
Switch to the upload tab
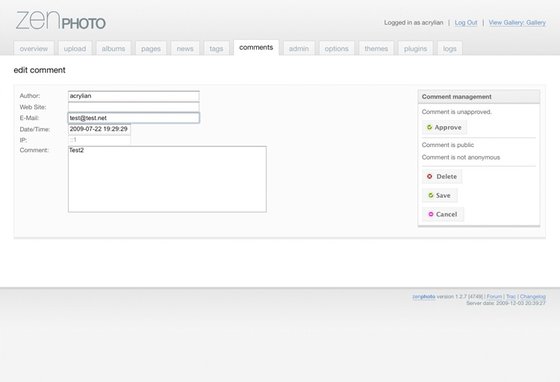click(75, 49)
